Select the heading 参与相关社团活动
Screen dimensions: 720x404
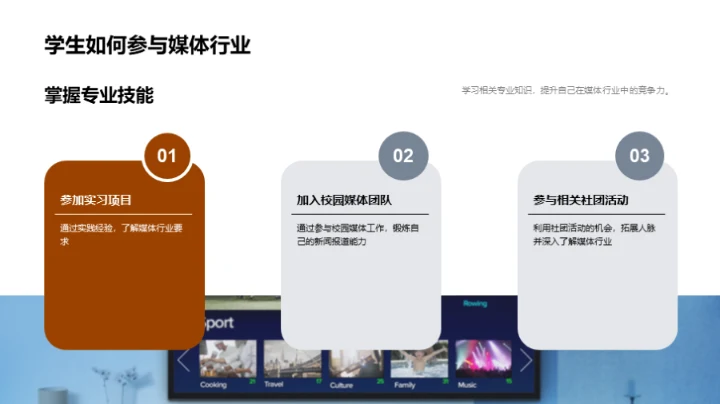581,200
